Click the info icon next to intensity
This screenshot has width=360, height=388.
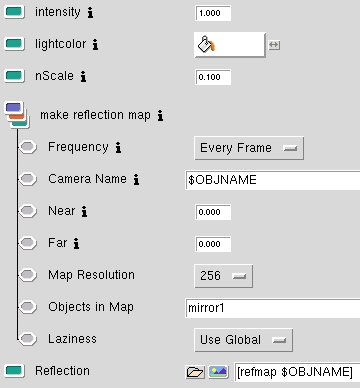coord(90,13)
